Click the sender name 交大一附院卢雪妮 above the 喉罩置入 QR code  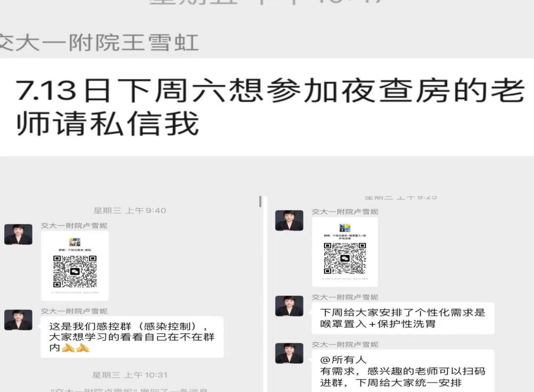pyautogui.click(x=345, y=212)
